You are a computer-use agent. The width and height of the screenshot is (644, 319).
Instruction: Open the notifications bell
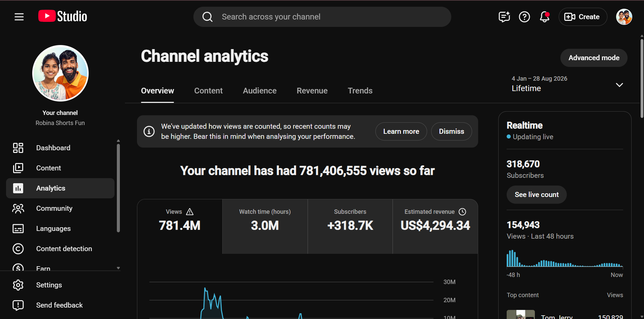pyautogui.click(x=545, y=17)
